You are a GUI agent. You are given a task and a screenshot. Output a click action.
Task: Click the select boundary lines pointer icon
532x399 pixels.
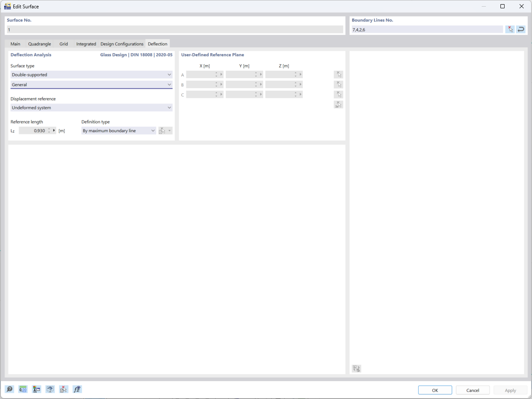[x=510, y=29]
